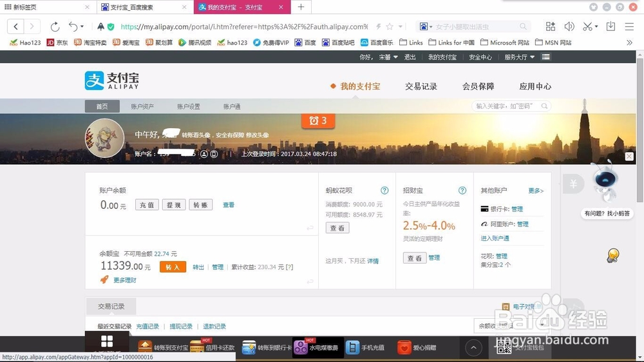Open transfer to Alipay app icon
Image resolution: width=644 pixels, height=362 pixels.
(x=144, y=347)
